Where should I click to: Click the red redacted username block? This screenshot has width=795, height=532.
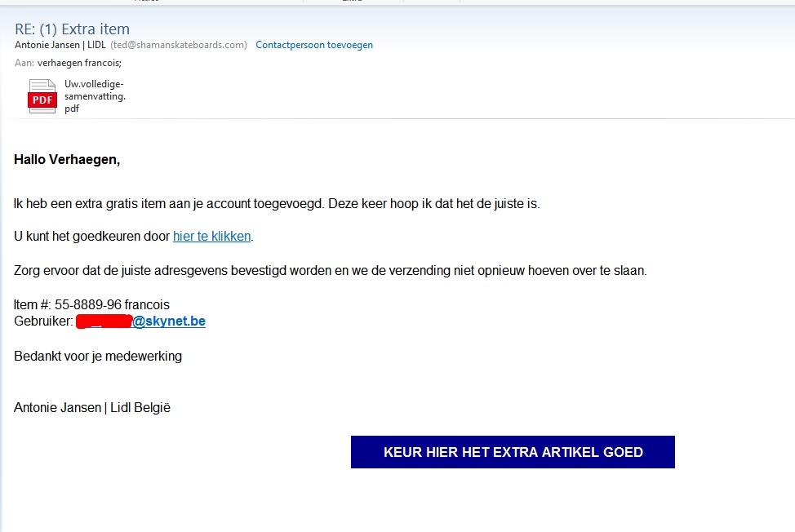click(104, 321)
